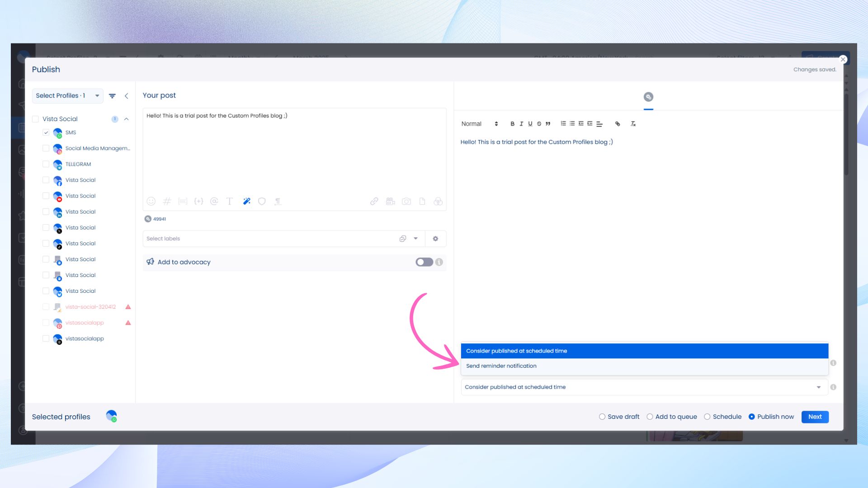Screen dimensions: 868x488
Task: Click the clear formatting icon
Action: coord(633,124)
